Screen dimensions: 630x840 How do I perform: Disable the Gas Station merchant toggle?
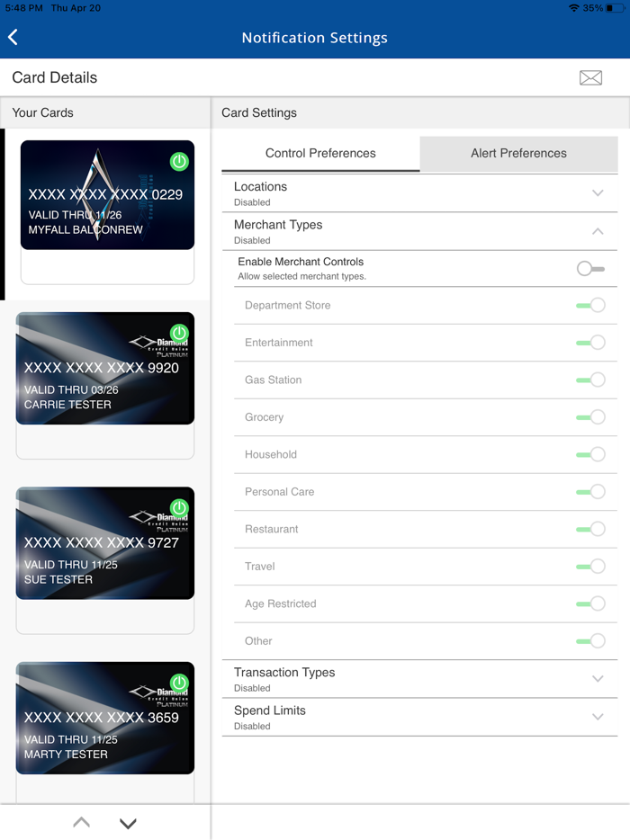point(591,380)
